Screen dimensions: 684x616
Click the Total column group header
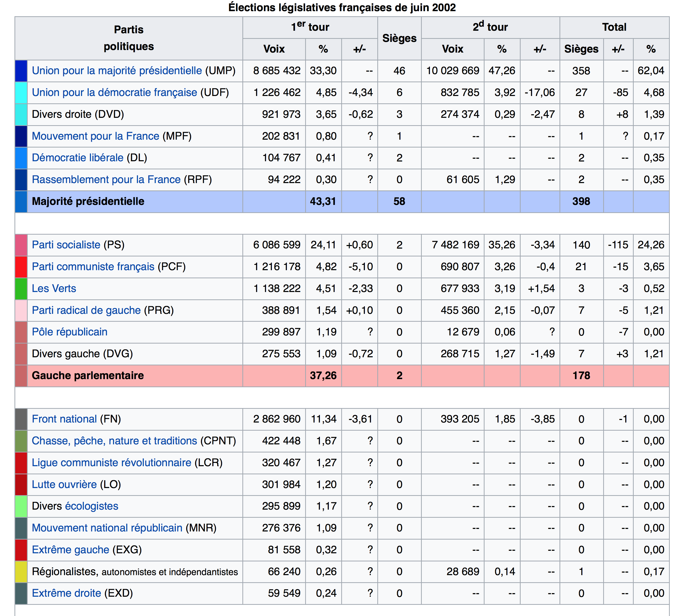click(614, 27)
